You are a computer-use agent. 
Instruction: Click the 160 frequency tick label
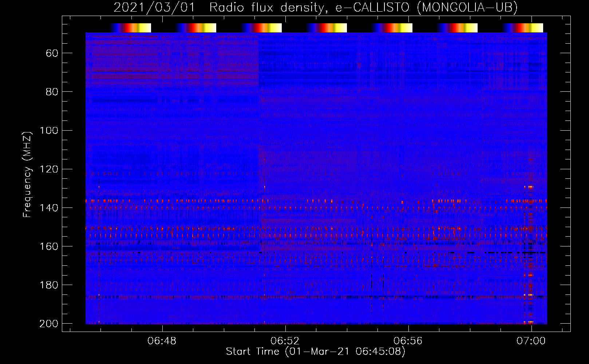(49, 246)
